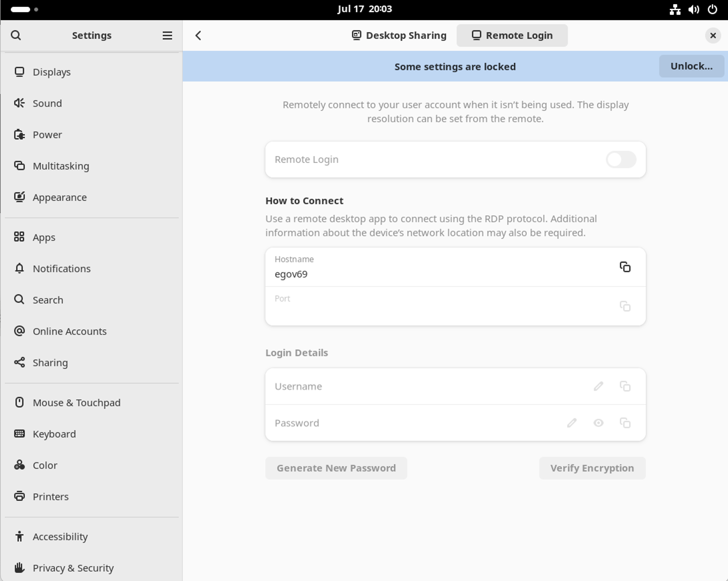Copy the hostname egov69 to clipboard
Image resolution: width=728 pixels, height=581 pixels.
coord(625,267)
